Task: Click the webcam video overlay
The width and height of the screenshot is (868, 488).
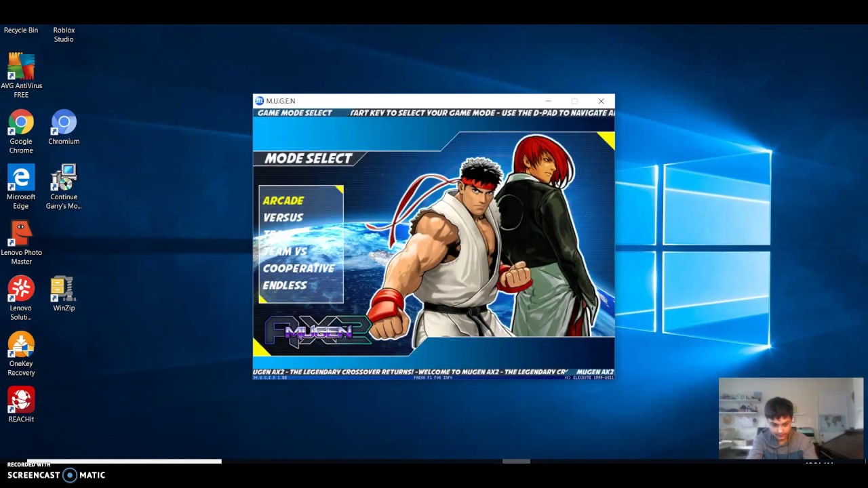Action: (x=791, y=419)
